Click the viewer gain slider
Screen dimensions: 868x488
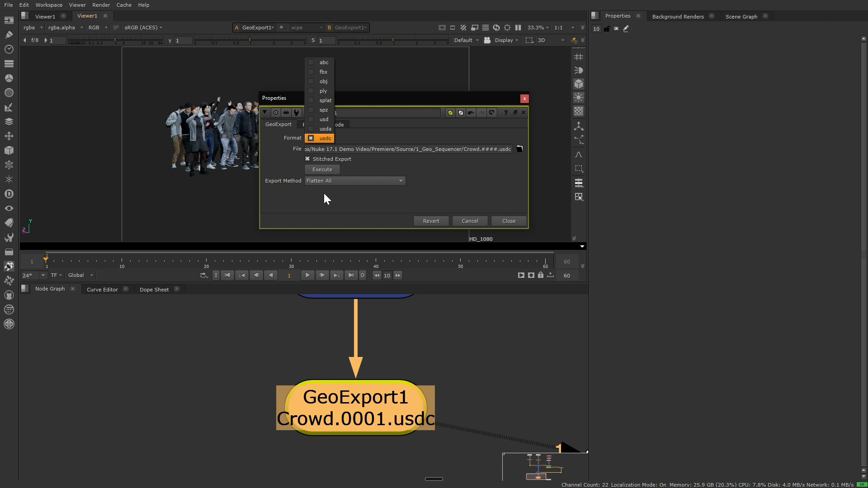click(x=115, y=41)
